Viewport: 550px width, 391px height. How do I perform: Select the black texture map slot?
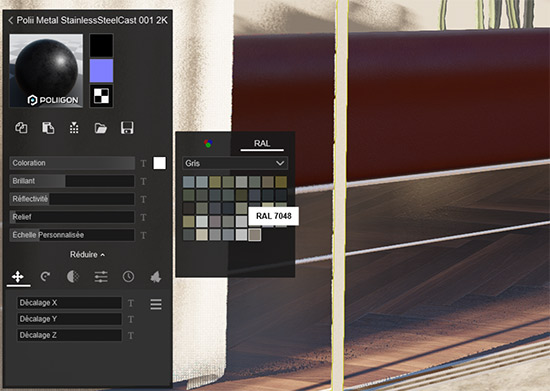click(x=101, y=45)
